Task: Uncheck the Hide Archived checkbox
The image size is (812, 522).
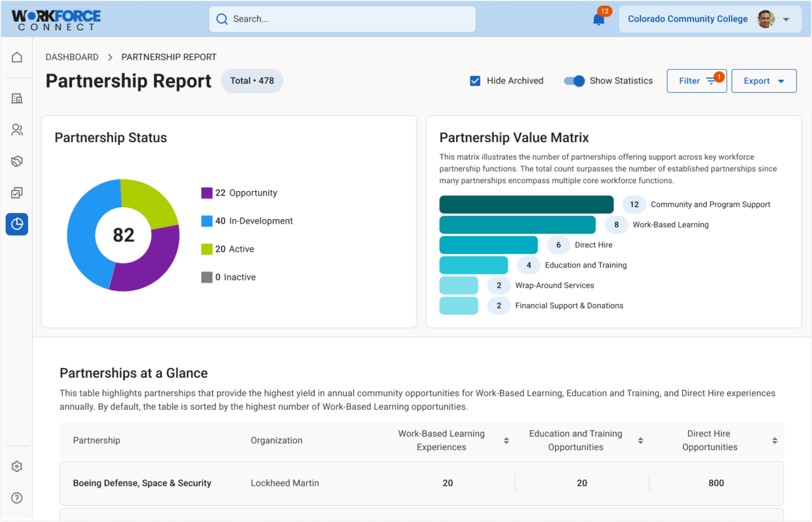Action: click(475, 81)
